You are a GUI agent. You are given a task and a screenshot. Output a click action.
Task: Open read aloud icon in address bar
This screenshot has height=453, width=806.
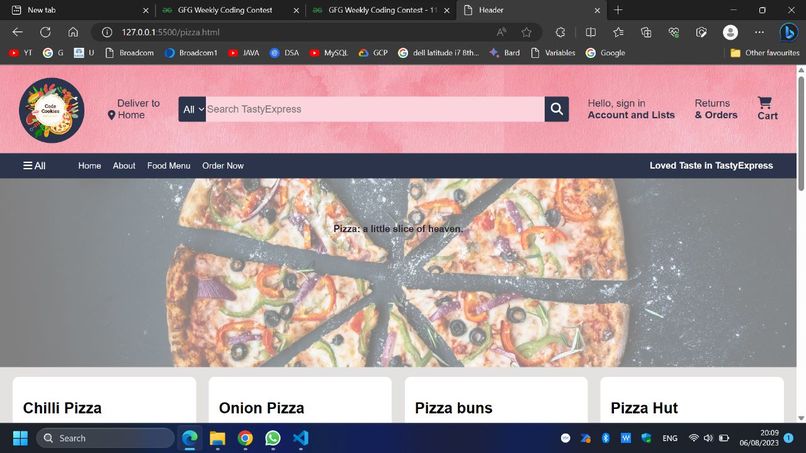tap(501, 32)
